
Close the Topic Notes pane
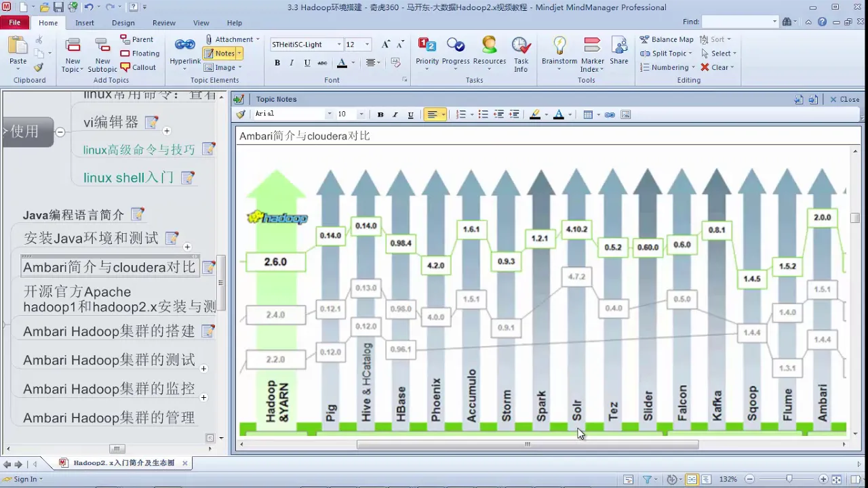pyautogui.click(x=845, y=99)
